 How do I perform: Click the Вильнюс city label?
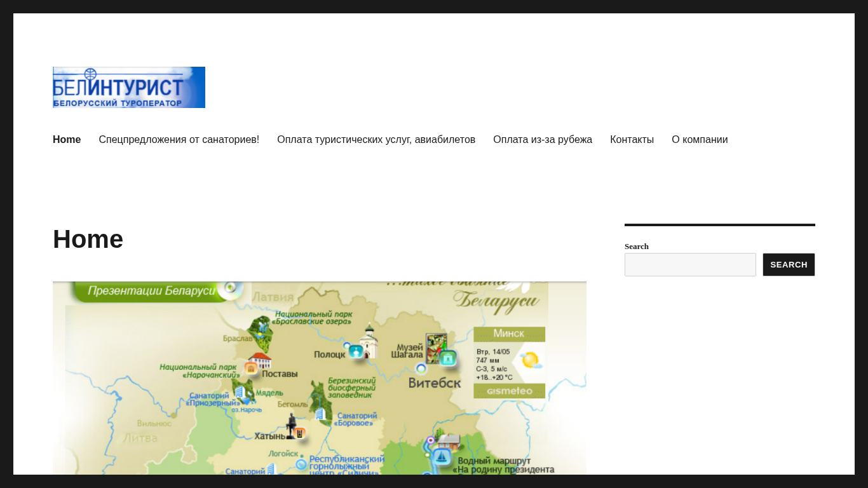[154, 423]
